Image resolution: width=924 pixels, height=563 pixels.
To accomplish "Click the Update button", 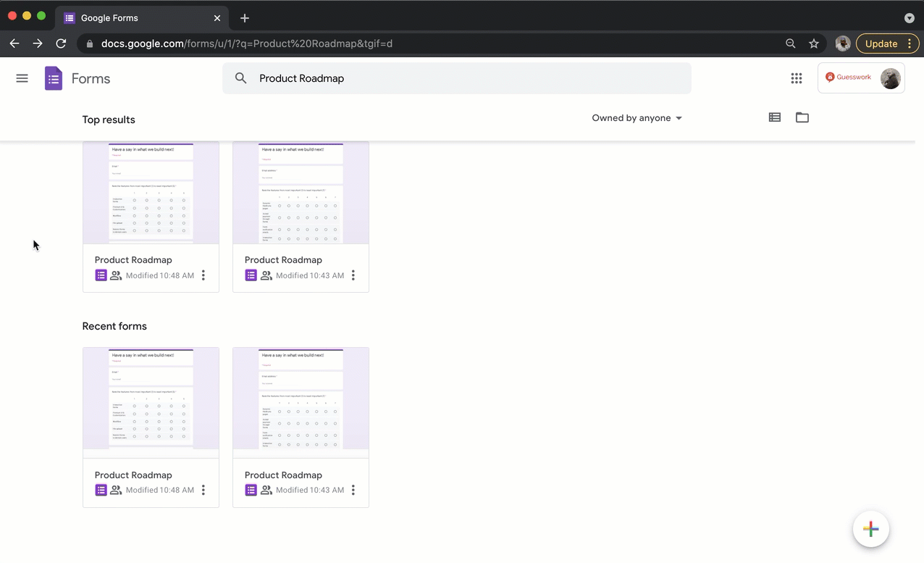I will coord(881,43).
